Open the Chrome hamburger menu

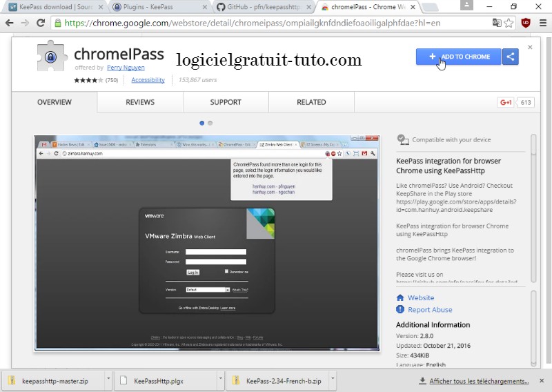[543, 23]
